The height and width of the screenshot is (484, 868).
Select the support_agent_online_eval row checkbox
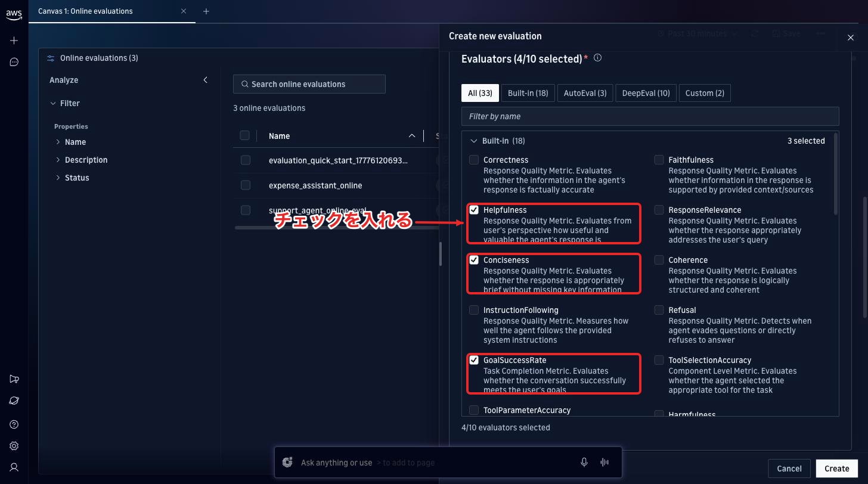click(246, 210)
